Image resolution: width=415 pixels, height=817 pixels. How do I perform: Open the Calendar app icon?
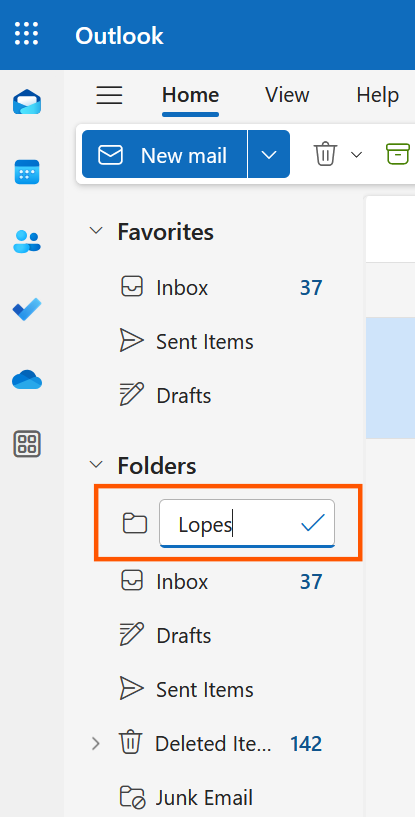[x=27, y=172]
